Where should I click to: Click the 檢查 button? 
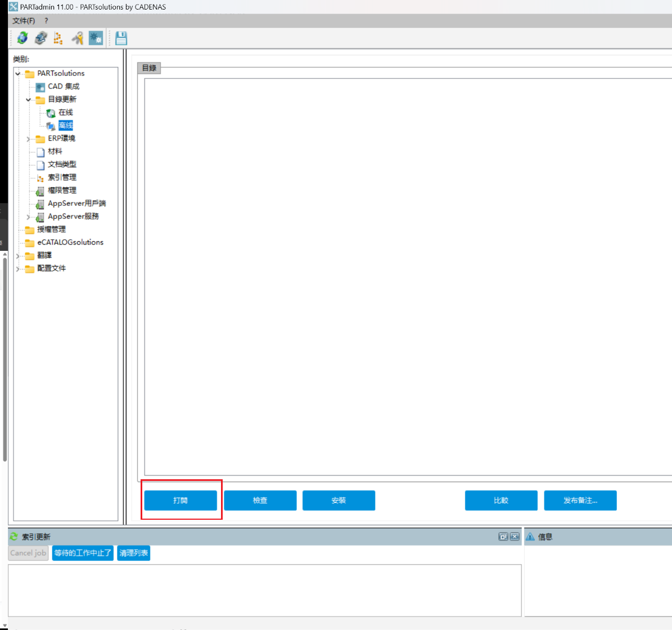tap(260, 500)
